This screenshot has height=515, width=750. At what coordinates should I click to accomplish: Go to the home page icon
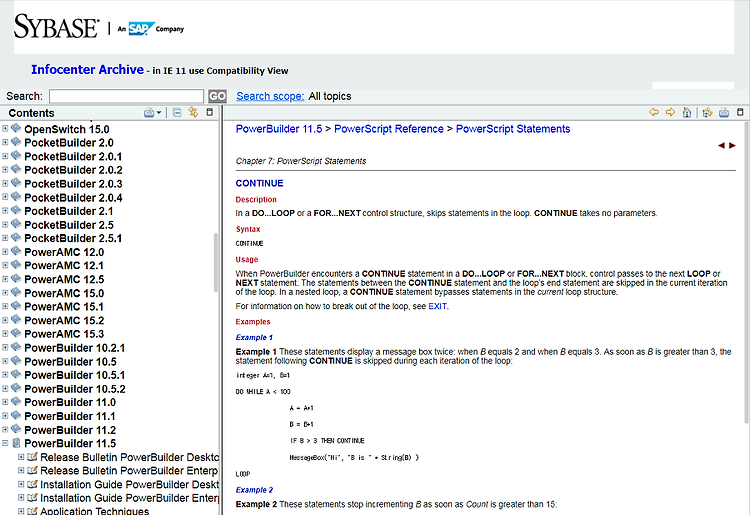pyautogui.click(x=687, y=112)
